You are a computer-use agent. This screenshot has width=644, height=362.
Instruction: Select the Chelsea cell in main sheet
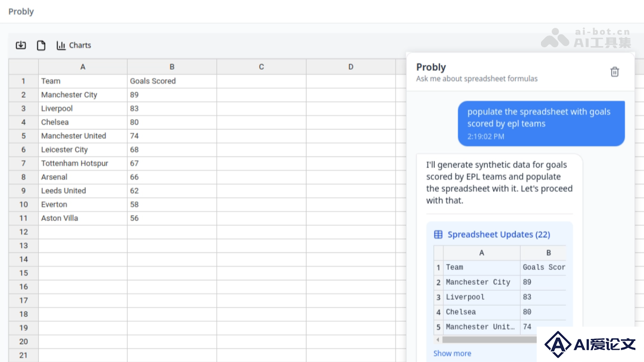point(83,122)
